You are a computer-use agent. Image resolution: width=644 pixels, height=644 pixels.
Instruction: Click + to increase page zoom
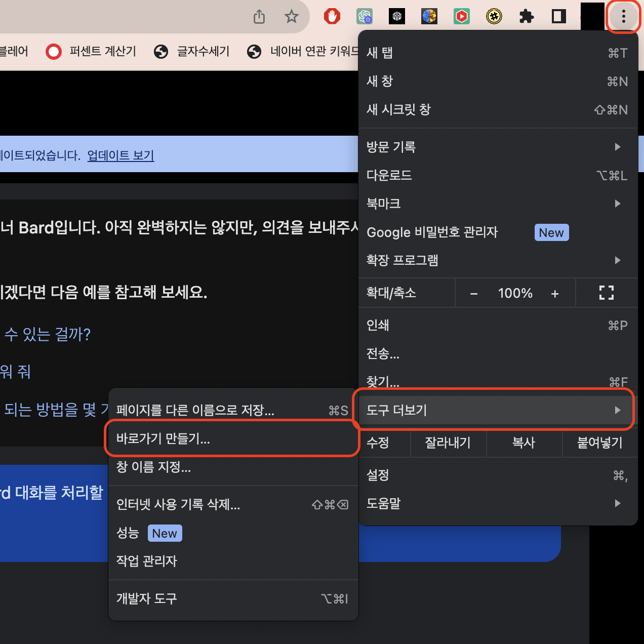click(x=555, y=293)
